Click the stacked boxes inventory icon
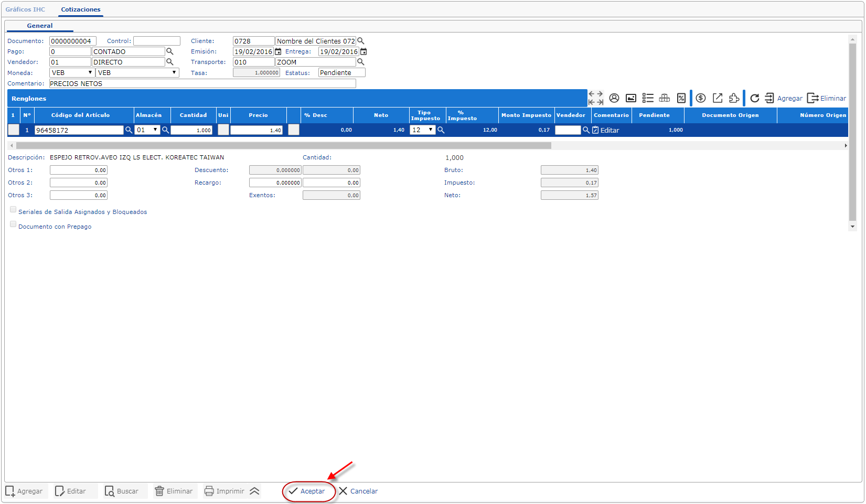 pos(665,98)
